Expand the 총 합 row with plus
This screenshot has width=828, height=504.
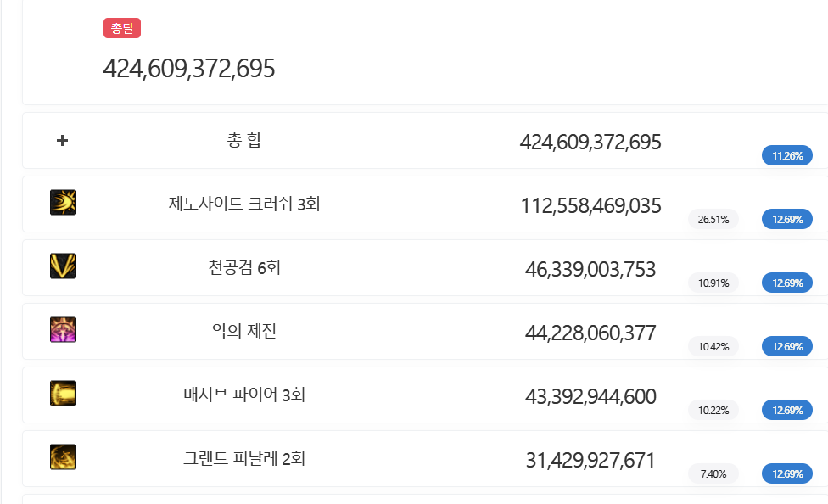62,140
